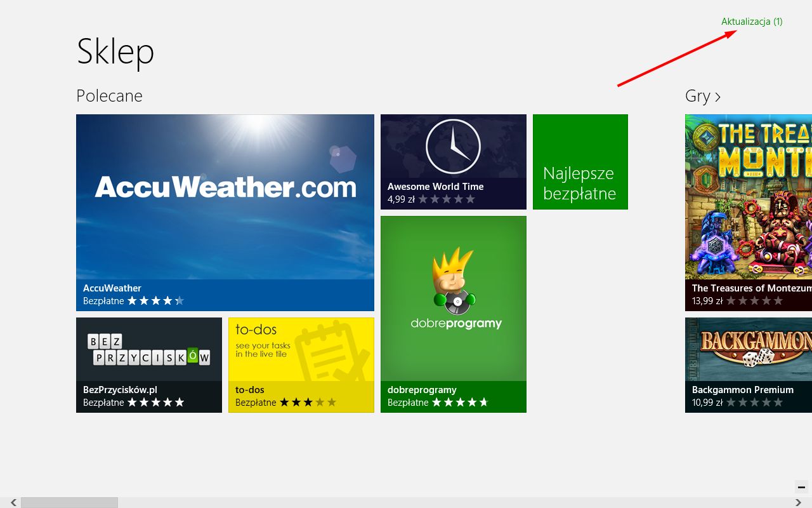Click the 'Sklep' page title

coord(115,51)
